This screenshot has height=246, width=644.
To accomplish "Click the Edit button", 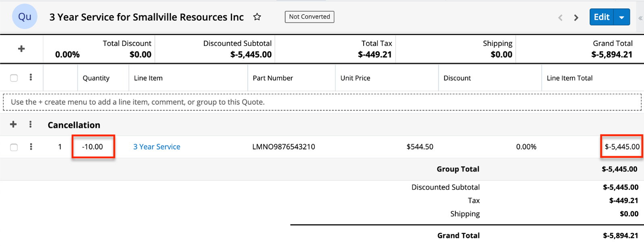I will (601, 17).
